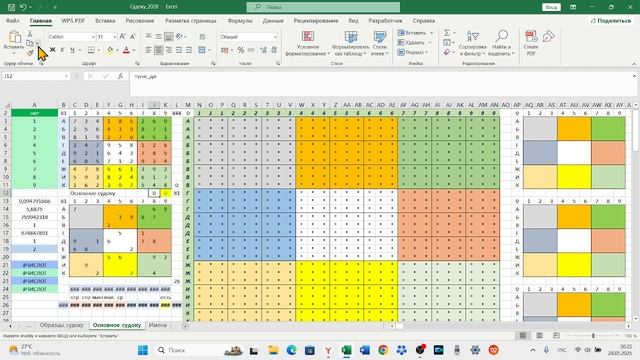Click the search (Поиск) box in title bar
This screenshot has height=360, width=640.
323,7
